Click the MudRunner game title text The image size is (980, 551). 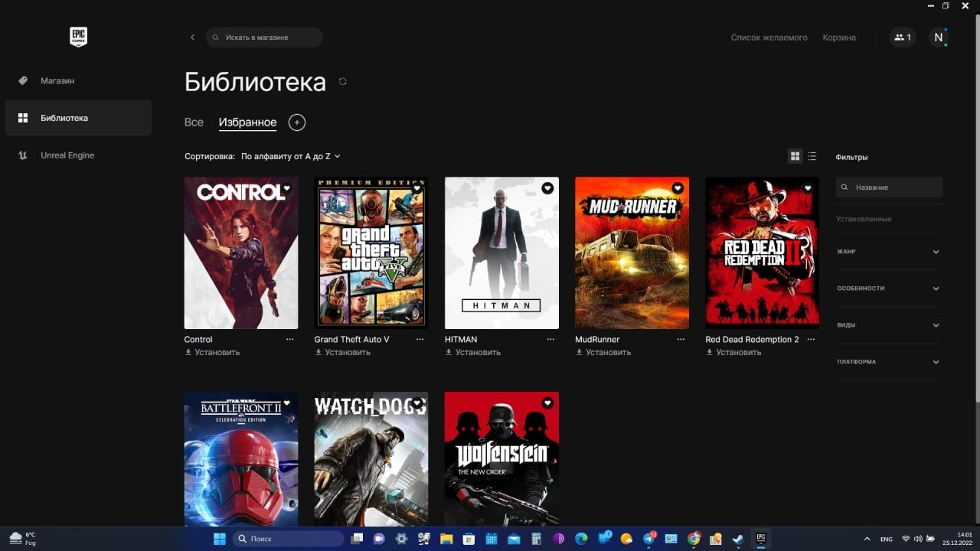pyautogui.click(x=597, y=339)
